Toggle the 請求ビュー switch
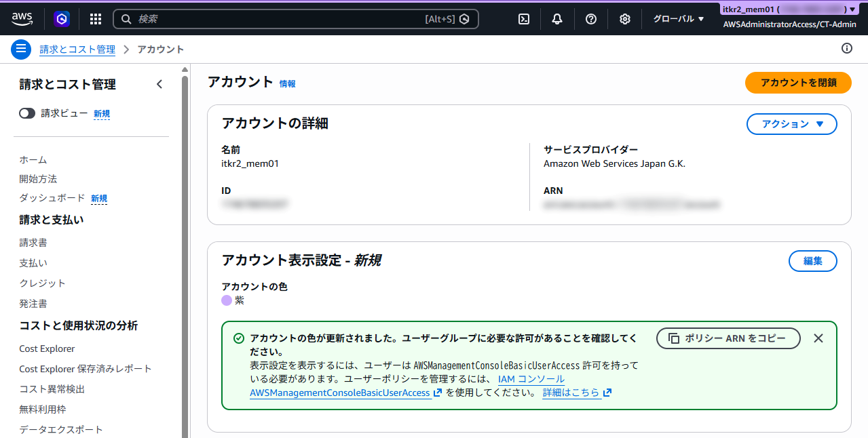 (27, 114)
